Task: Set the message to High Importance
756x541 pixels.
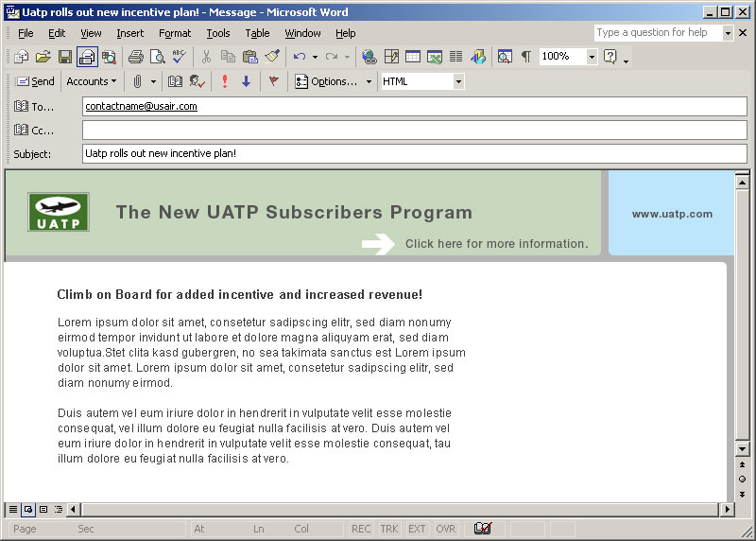Action: click(225, 81)
